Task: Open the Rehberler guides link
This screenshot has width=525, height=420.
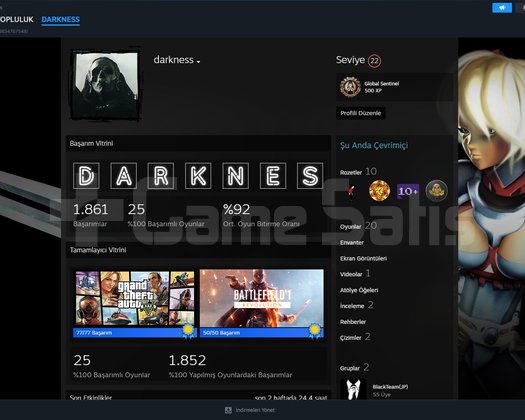Action: (x=353, y=322)
